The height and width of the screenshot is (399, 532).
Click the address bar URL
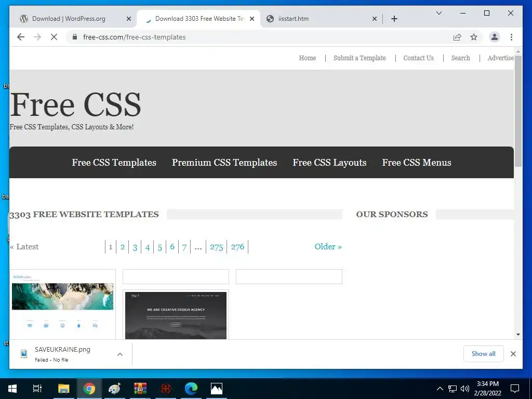[135, 37]
